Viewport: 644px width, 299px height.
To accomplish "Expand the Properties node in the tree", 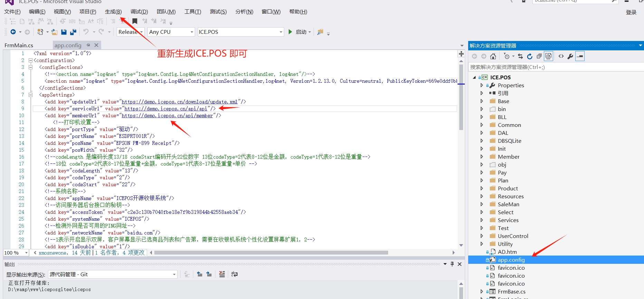I will point(482,85).
